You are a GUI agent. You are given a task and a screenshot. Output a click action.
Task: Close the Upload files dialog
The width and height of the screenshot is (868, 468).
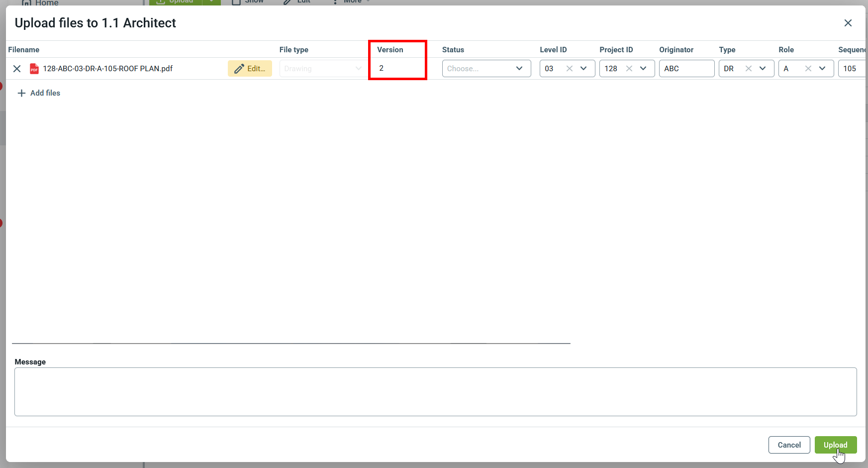tap(848, 23)
